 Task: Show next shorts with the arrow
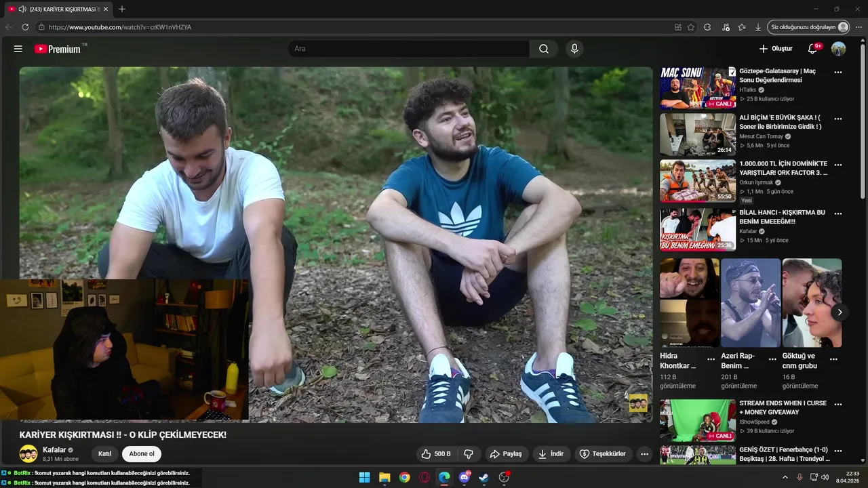(x=840, y=312)
